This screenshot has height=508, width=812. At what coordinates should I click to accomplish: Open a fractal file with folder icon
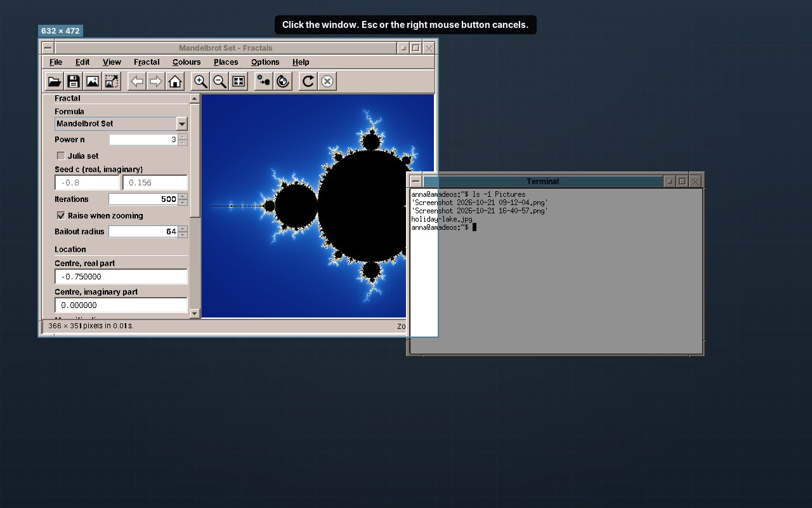point(55,81)
